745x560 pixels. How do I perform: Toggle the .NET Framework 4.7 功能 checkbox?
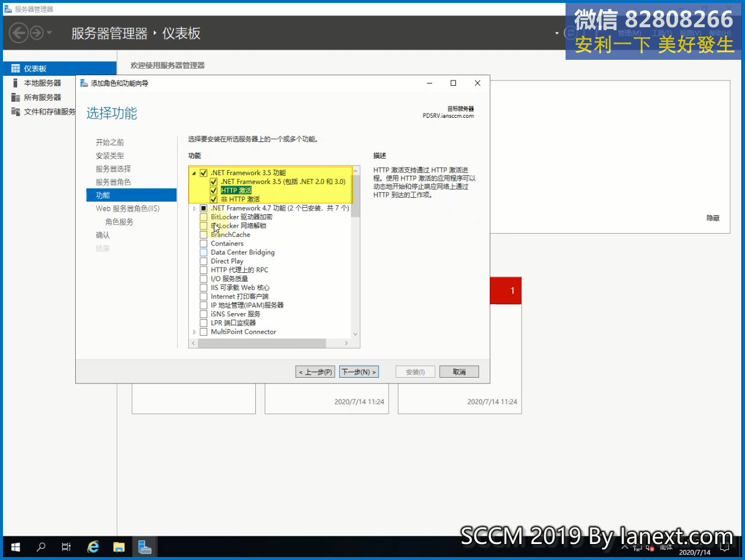pos(204,208)
